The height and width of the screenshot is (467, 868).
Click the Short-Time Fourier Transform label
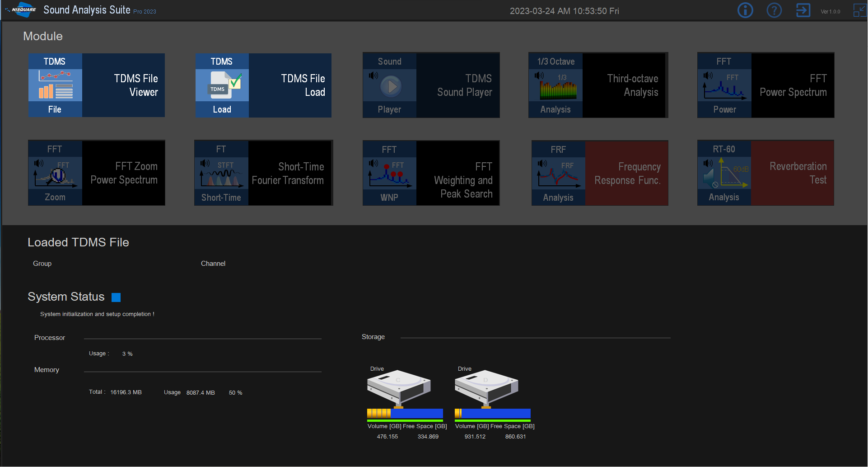[x=288, y=174]
